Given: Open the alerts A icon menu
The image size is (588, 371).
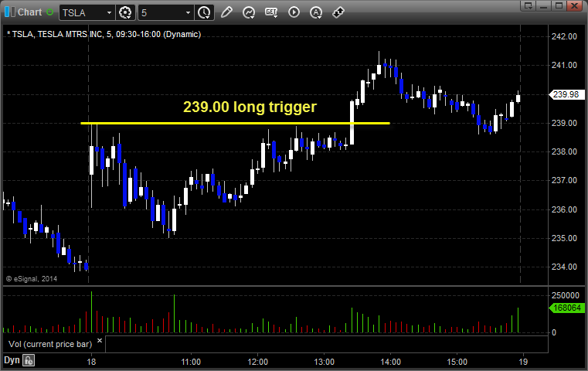Looking at the screenshot, I should [316, 13].
